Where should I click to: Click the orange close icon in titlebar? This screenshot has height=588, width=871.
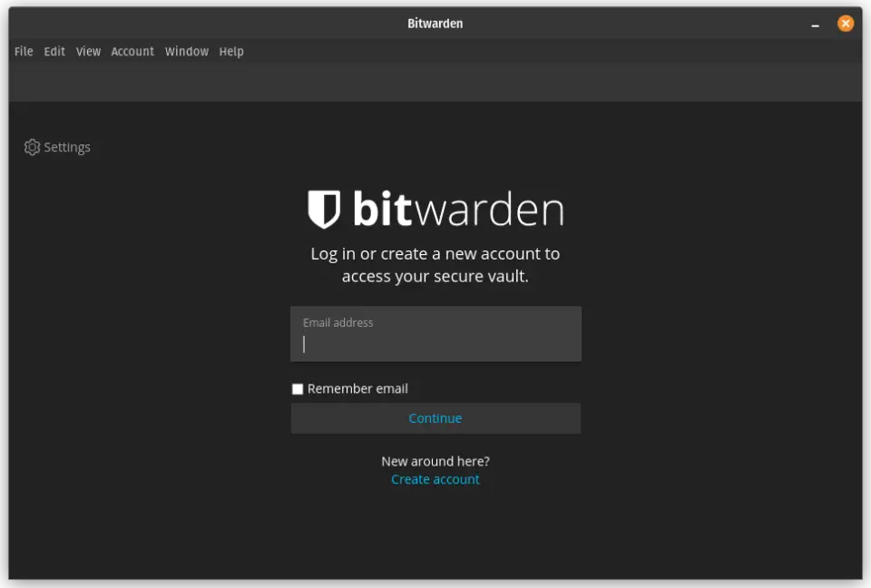[845, 23]
